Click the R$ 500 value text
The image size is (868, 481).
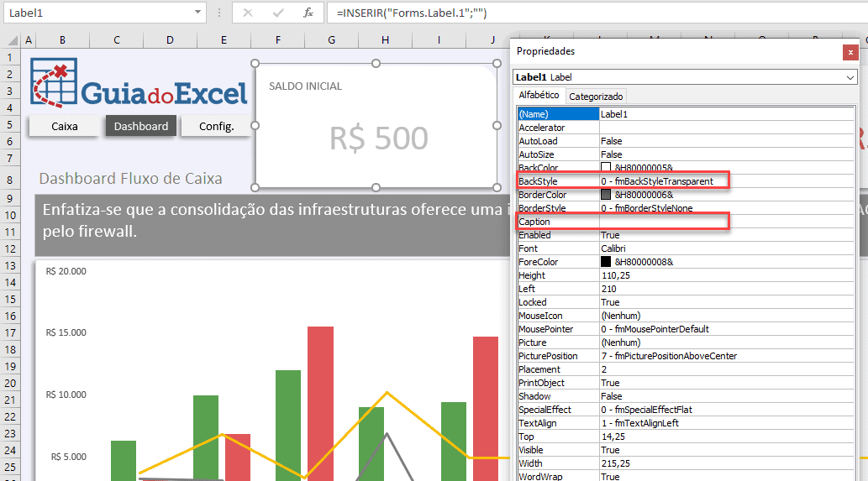tap(379, 139)
